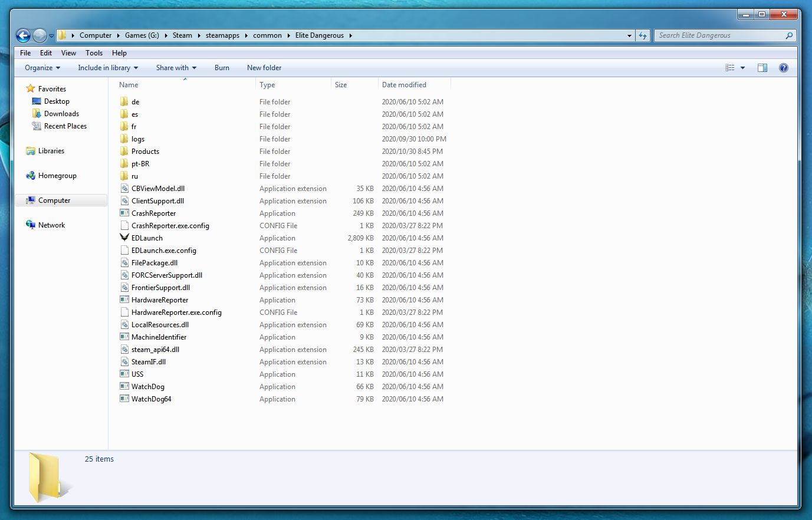Select the es folder icon
Screen dimensions: 812x520
(124, 114)
